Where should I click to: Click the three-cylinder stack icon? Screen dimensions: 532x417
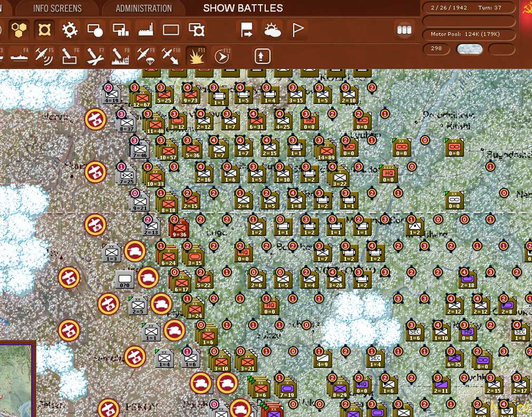tap(404, 30)
